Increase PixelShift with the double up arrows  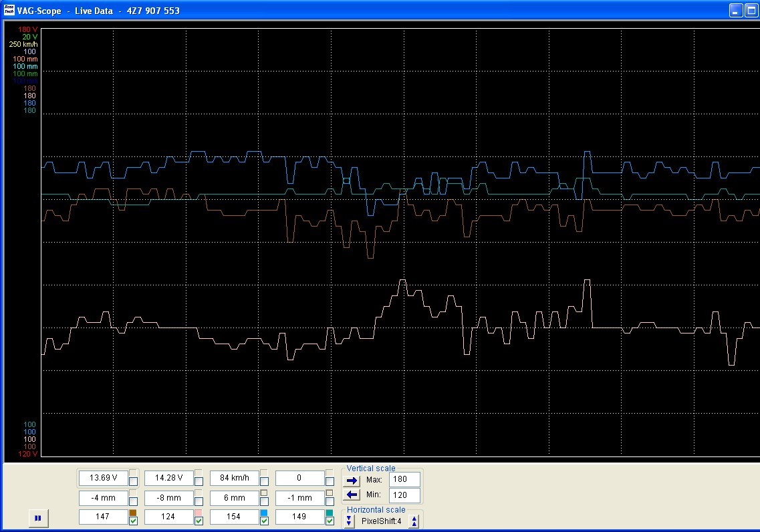414,521
